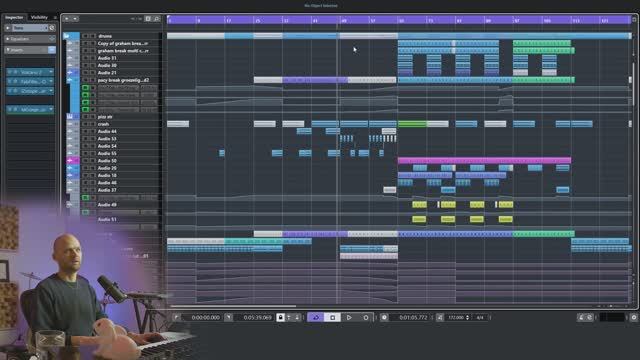Viewport: 640px width, 360px height.
Task: Mute the crash track
Action: pos(85,124)
